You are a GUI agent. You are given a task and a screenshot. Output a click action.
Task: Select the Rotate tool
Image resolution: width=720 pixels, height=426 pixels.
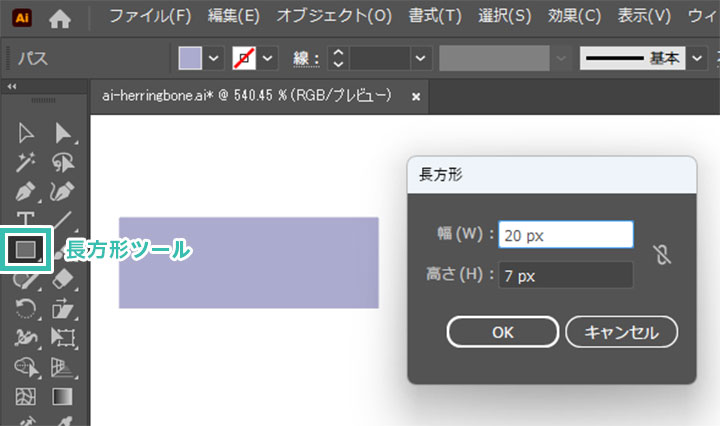(x=27, y=308)
